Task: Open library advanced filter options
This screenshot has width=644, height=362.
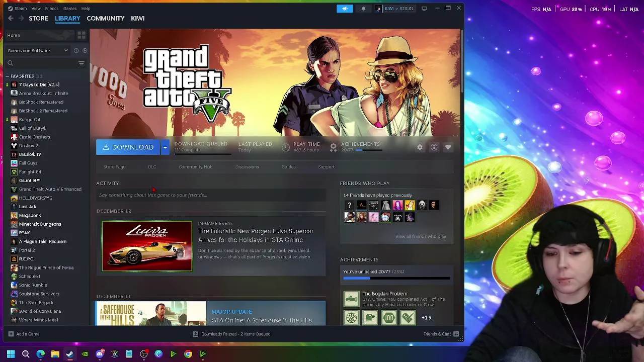Action: click(x=81, y=63)
